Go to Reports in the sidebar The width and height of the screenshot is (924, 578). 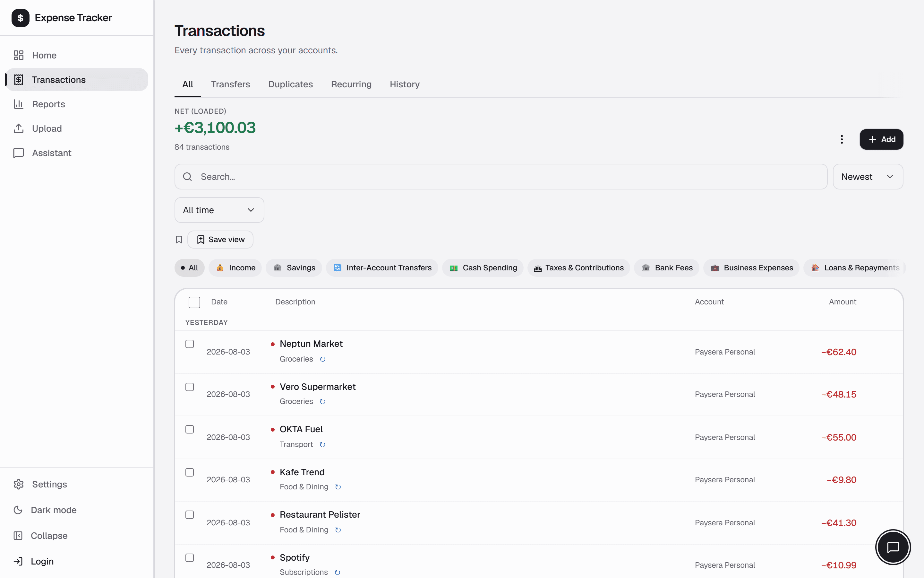point(77,104)
